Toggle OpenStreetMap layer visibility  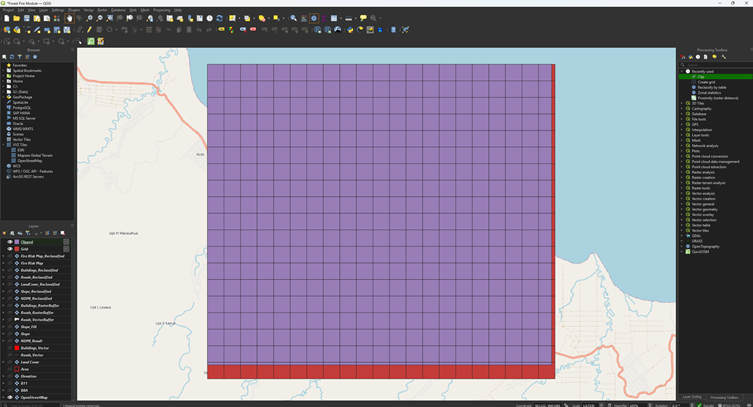(x=11, y=397)
